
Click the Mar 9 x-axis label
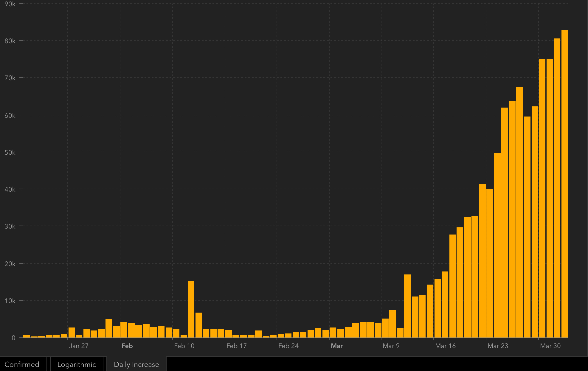click(x=391, y=346)
